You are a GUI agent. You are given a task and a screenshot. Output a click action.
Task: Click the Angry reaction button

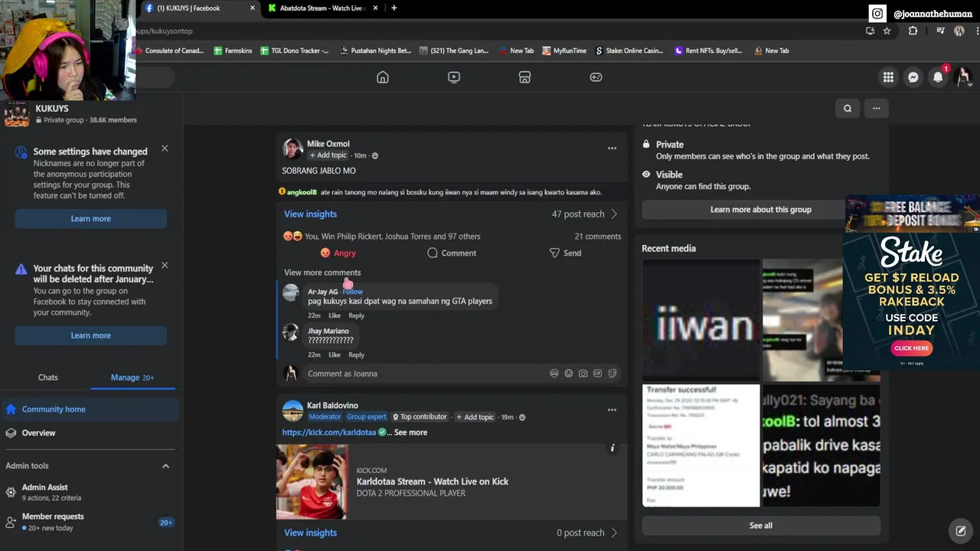(x=338, y=253)
